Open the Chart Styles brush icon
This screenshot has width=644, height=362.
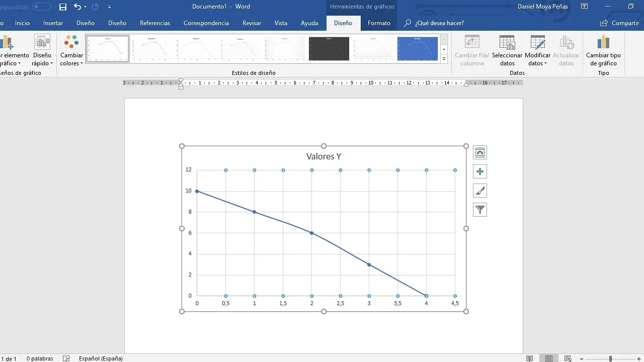point(479,191)
